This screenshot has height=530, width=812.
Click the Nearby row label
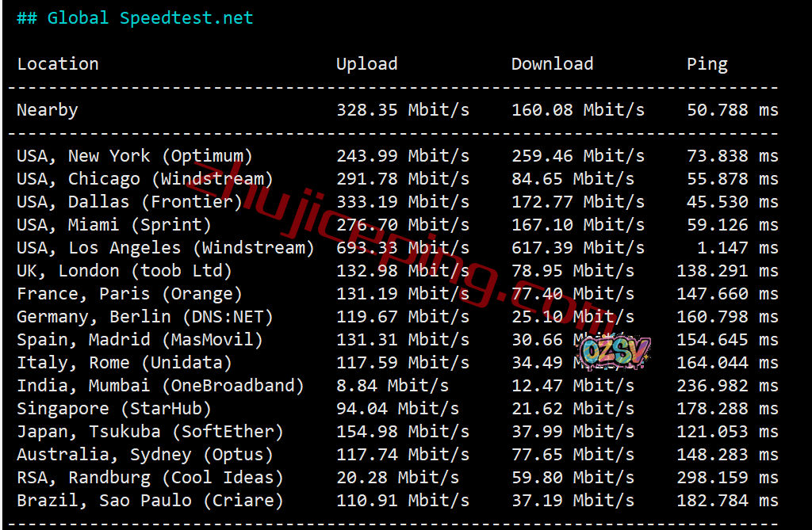pyautogui.click(x=47, y=110)
